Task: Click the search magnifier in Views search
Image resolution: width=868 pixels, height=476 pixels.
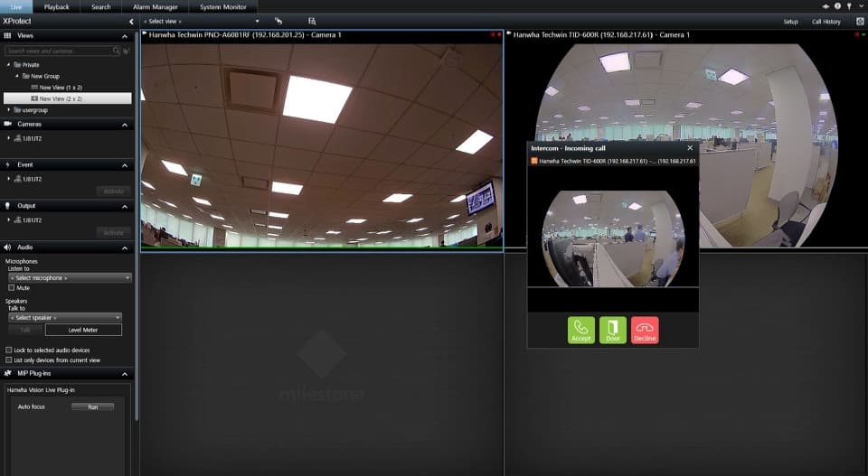Action: tap(116, 51)
